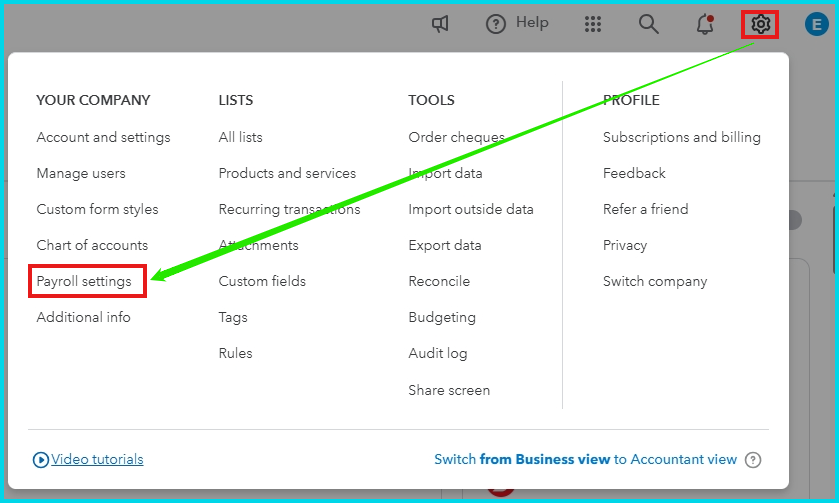Open the profile avatar E icon
The image size is (839, 503).
click(816, 24)
